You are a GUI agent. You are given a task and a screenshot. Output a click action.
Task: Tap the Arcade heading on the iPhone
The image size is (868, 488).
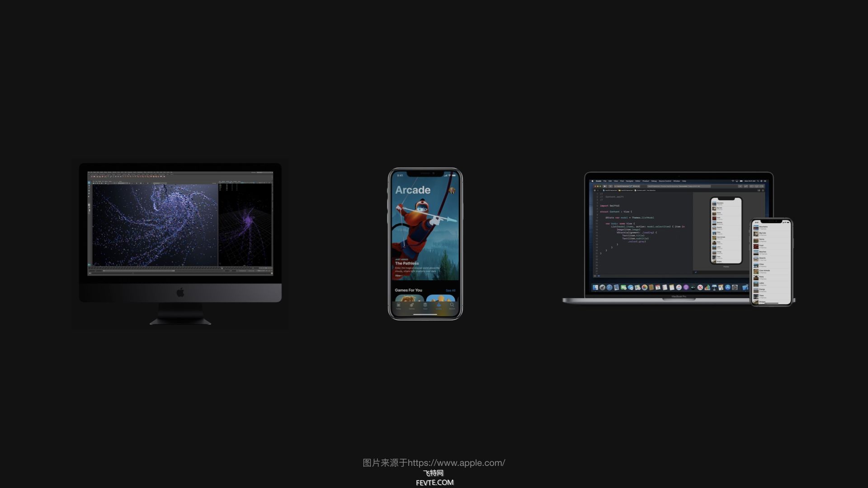click(x=413, y=190)
